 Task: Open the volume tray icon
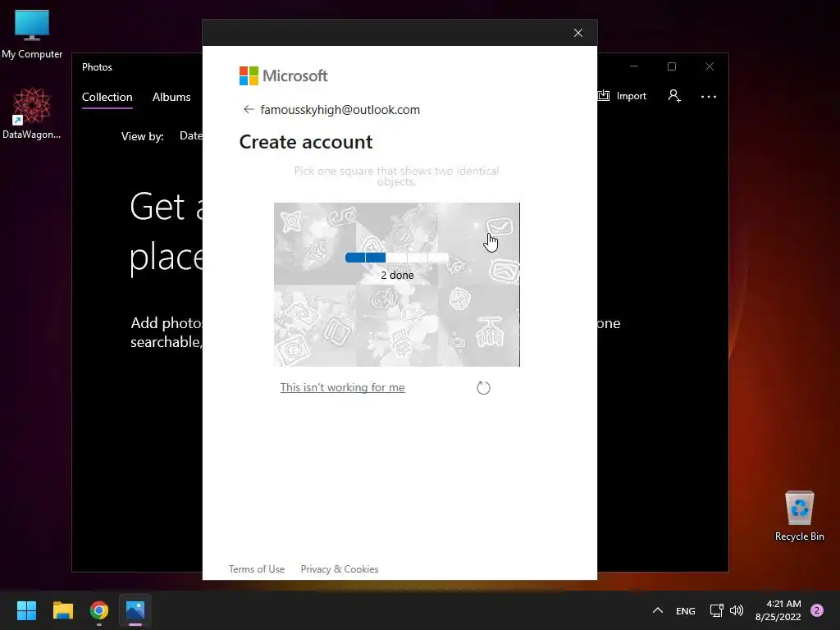point(737,610)
